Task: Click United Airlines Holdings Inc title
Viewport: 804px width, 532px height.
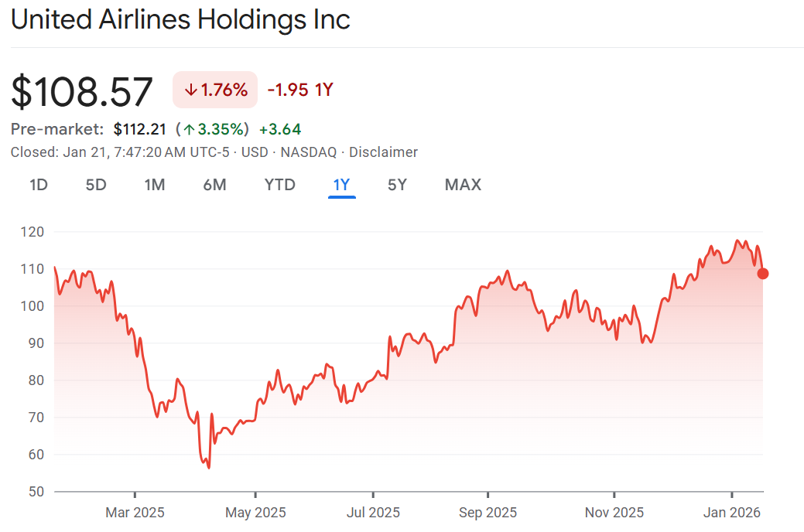Action: tap(180, 19)
